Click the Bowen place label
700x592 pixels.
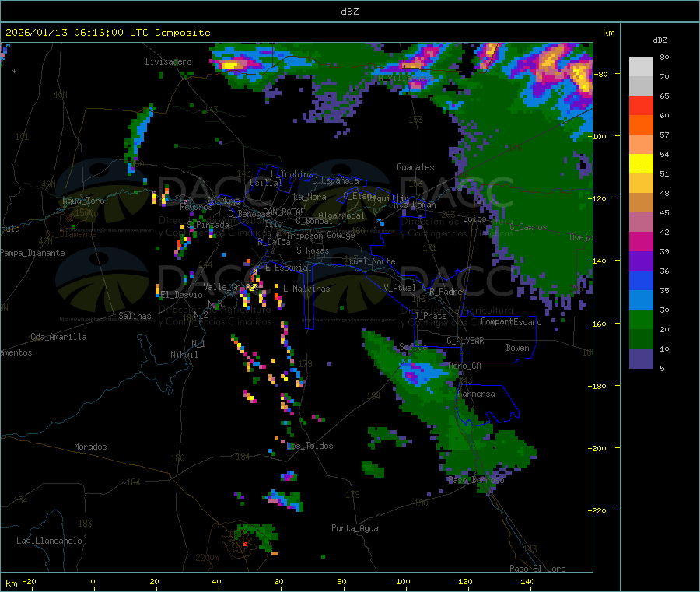pos(518,347)
